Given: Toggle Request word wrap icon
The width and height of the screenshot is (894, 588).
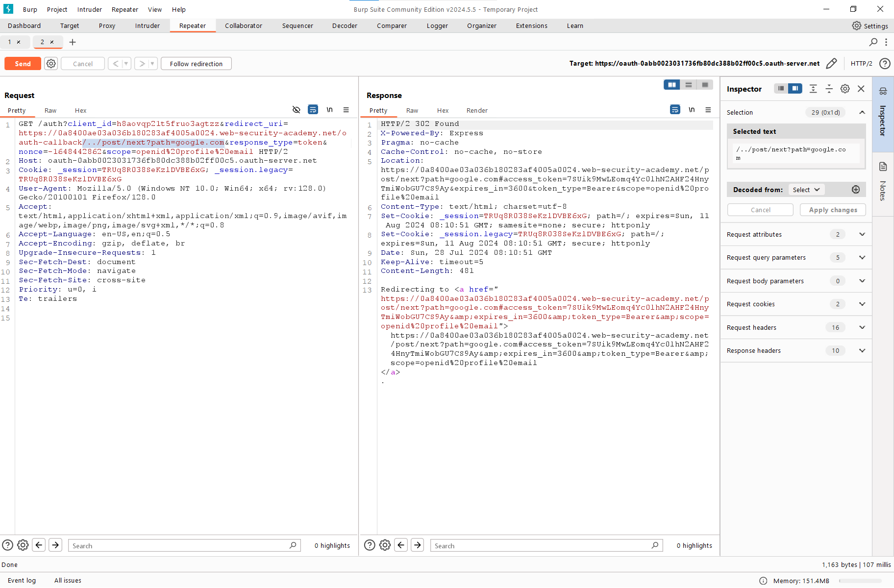Looking at the screenshot, I should tap(313, 110).
